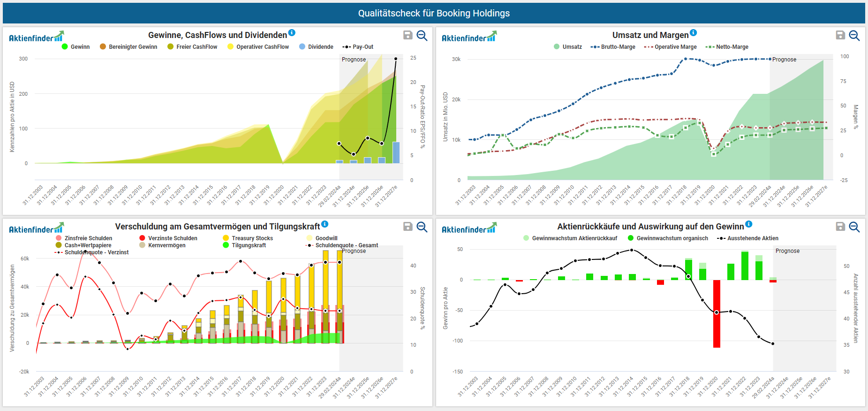Zoom out the Gewinne, CashFlows chart
The height and width of the screenshot is (411, 868).
(422, 36)
